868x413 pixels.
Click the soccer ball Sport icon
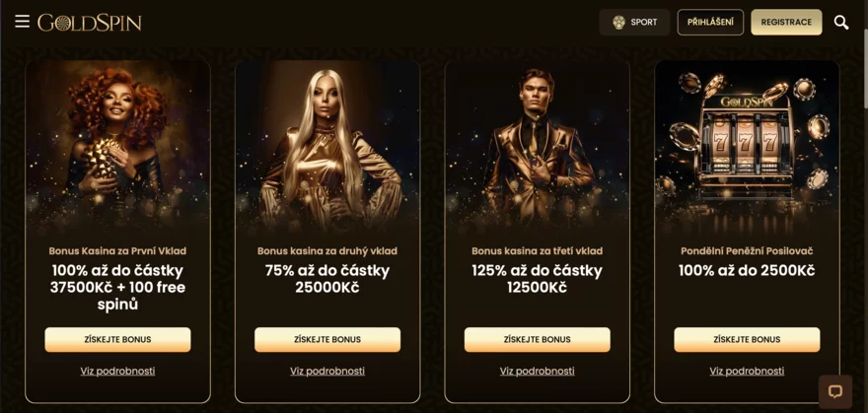click(x=618, y=22)
